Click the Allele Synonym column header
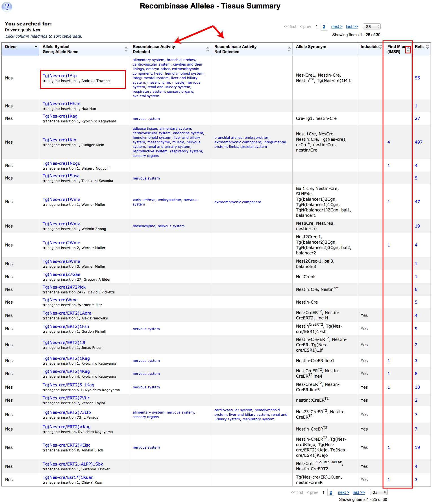This screenshot has width=433, height=504. pos(311,47)
